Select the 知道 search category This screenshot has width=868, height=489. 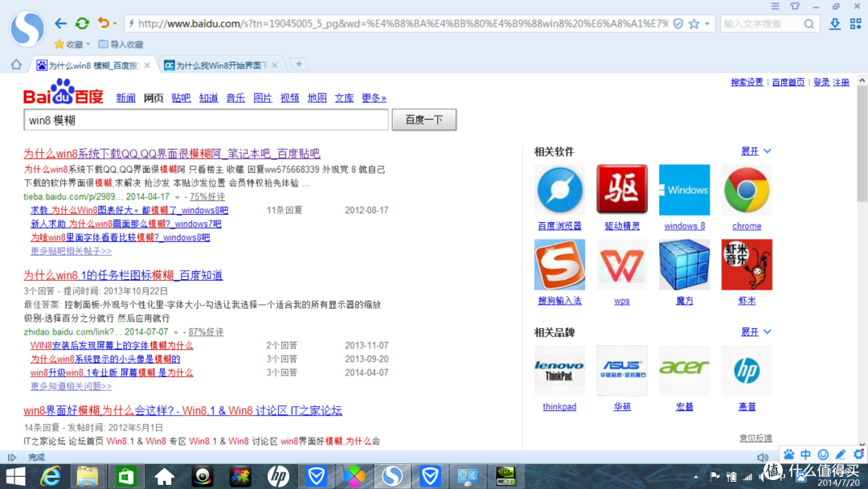[x=208, y=98]
